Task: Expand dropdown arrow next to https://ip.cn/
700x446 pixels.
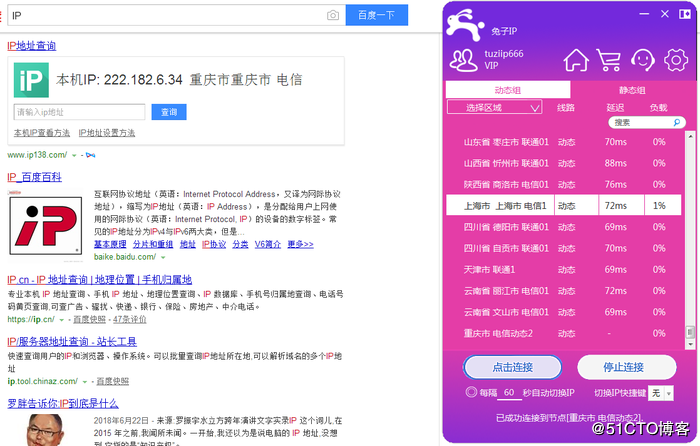Action: point(62,320)
